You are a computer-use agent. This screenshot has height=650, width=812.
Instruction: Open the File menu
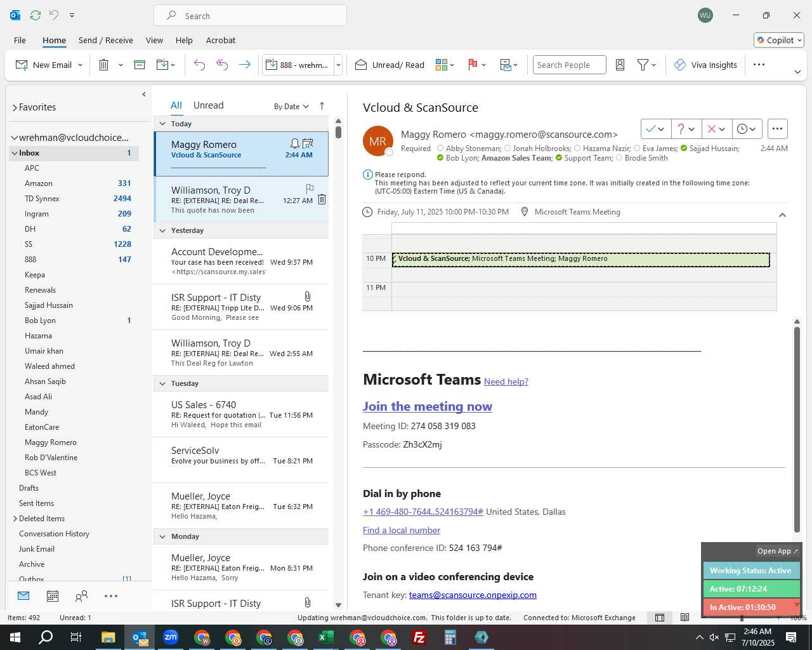[x=20, y=40]
